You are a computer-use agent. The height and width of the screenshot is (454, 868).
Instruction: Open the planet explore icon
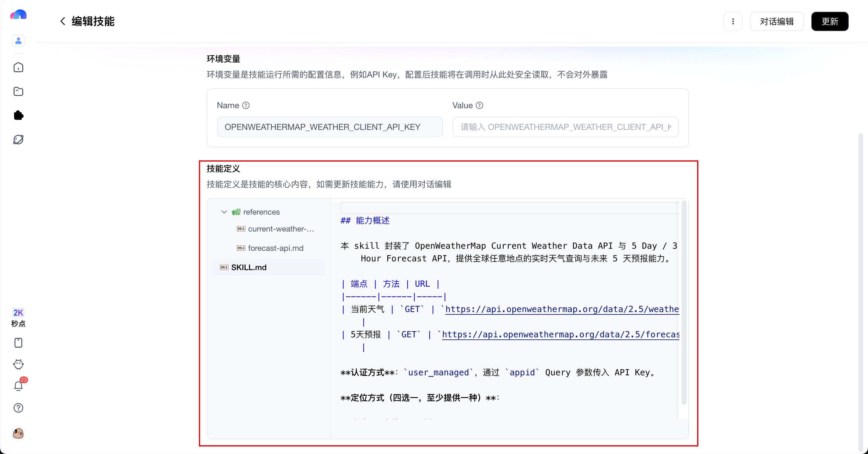18,140
